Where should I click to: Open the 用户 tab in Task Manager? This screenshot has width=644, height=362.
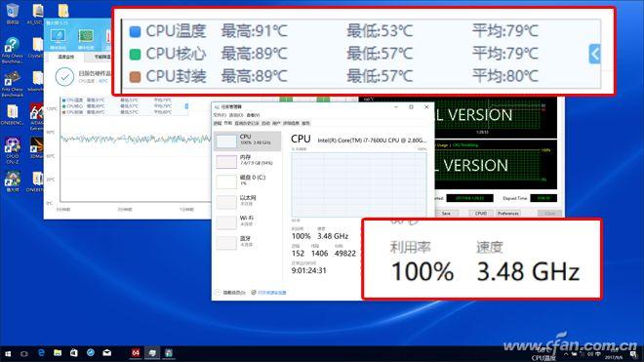click(276, 123)
